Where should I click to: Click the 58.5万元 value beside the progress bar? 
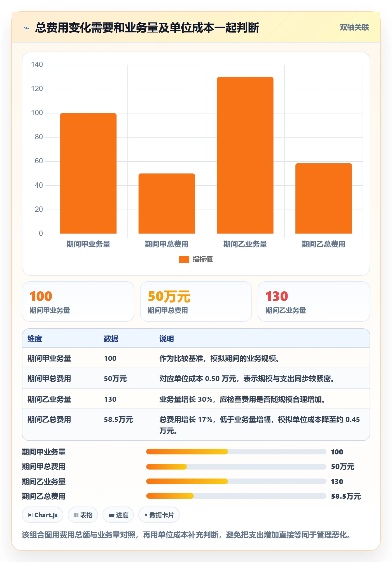tap(346, 496)
